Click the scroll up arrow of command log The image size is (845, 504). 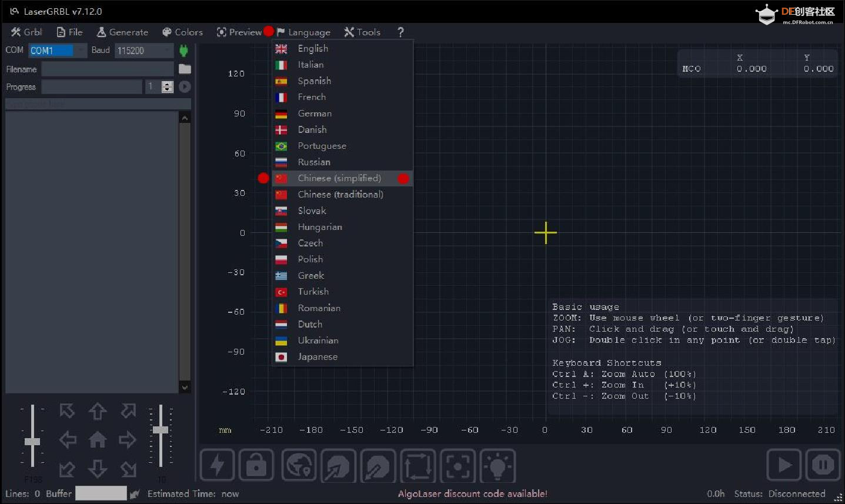[185, 118]
